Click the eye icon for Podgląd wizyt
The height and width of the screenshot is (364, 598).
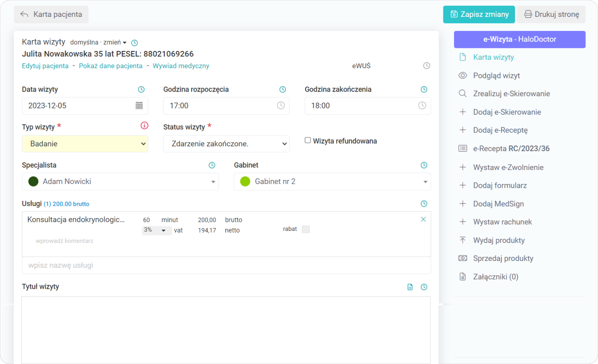[x=463, y=76]
